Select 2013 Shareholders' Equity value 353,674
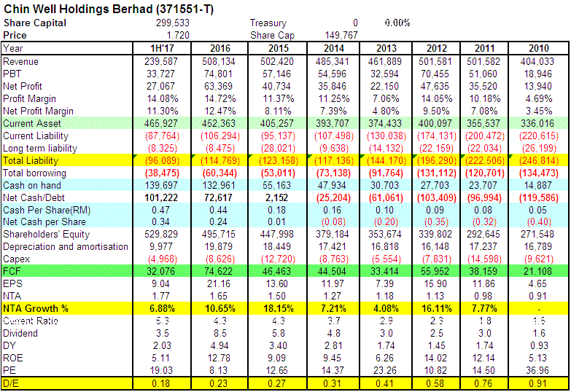 point(385,234)
